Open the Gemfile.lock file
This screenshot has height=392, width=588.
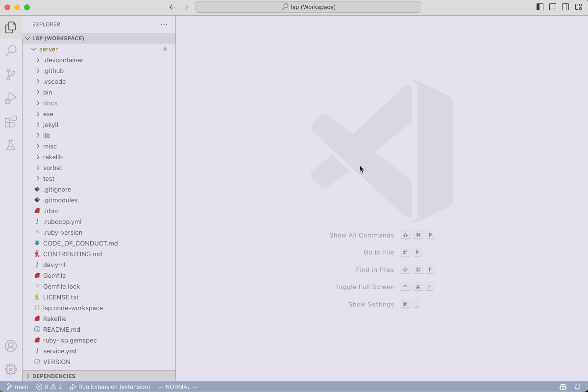click(x=99, y=286)
